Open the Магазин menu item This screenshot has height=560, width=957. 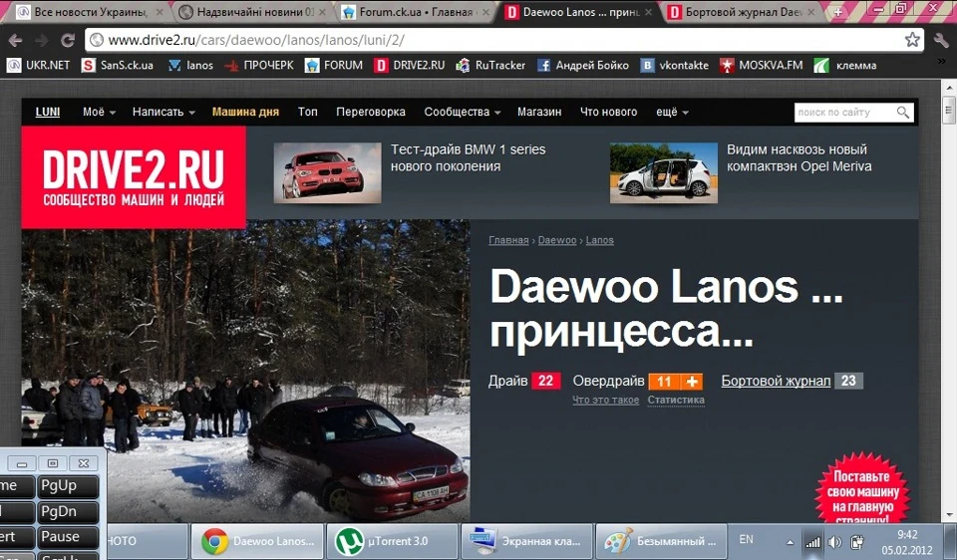tap(539, 112)
